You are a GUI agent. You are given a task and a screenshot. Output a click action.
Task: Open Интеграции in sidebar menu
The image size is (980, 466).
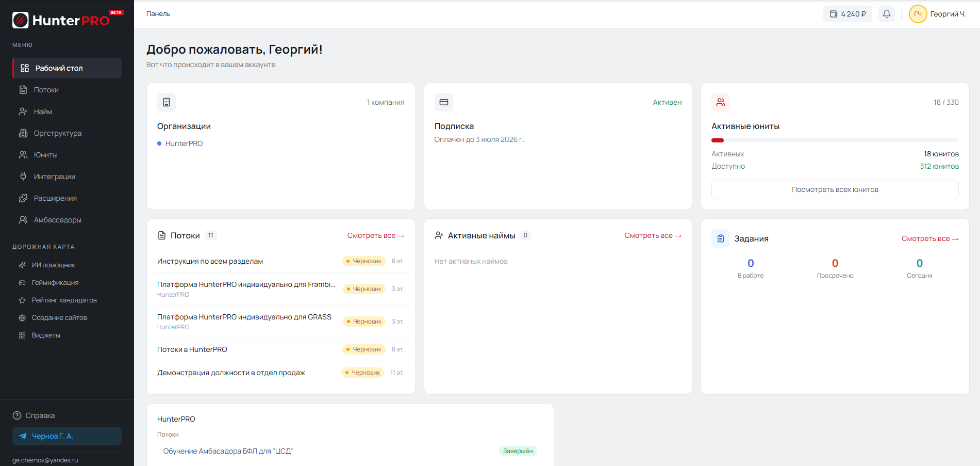(x=67, y=176)
